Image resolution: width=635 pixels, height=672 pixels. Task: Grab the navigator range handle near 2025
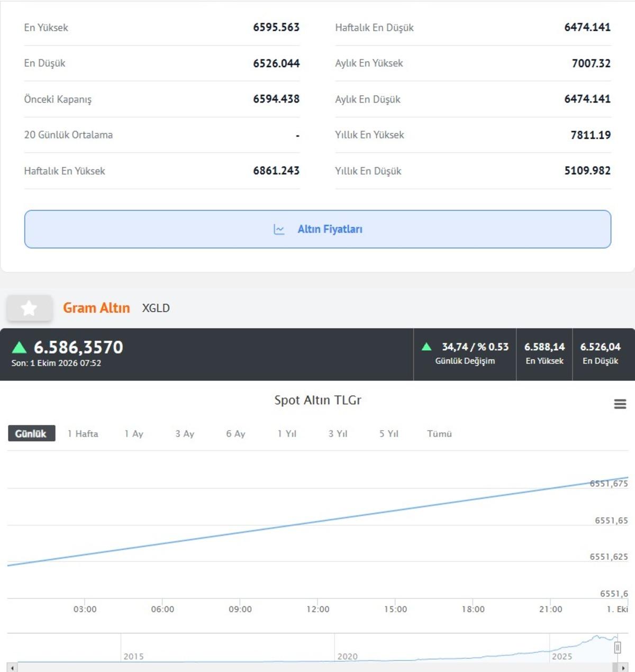(617, 648)
